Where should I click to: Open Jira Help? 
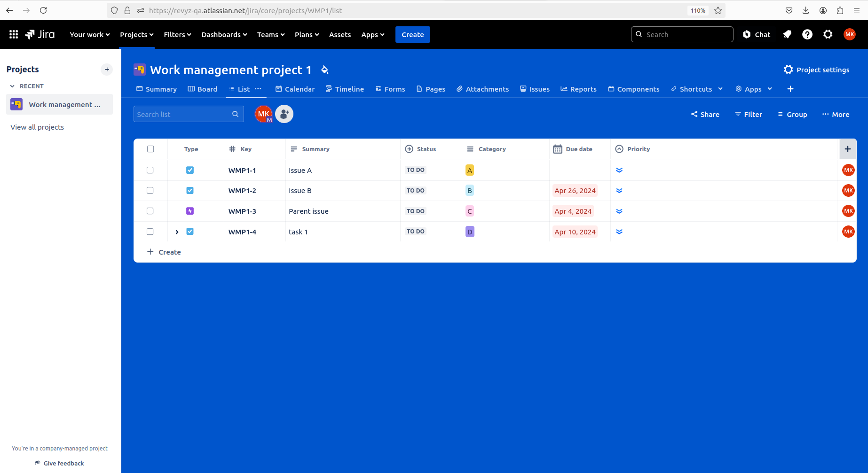coord(807,34)
